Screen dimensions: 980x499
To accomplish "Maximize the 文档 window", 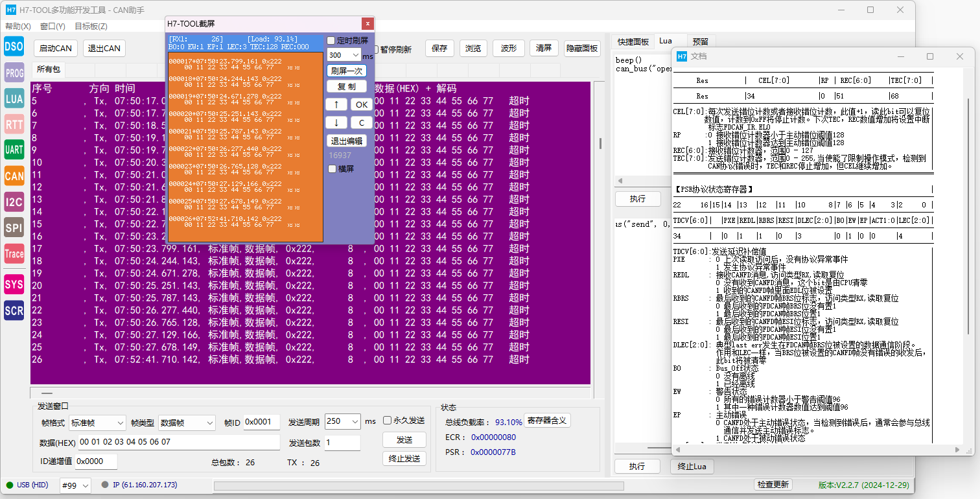I will click(x=930, y=56).
